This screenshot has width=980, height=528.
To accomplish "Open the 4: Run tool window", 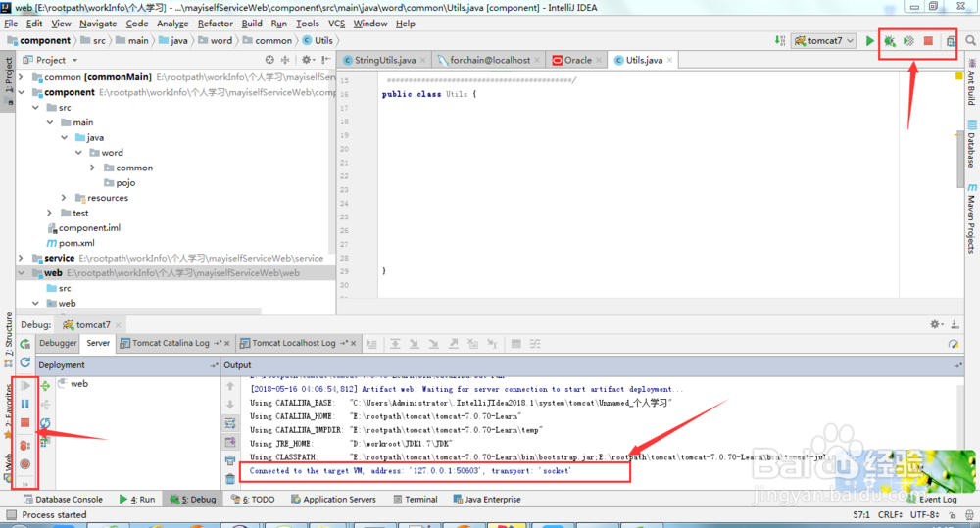I will click(x=137, y=500).
